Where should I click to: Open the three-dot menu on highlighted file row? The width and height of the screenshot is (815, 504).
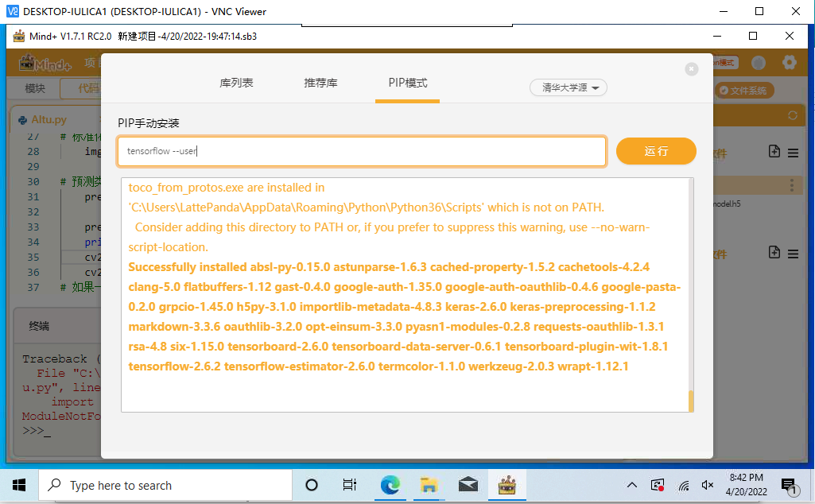[x=792, y=185]
